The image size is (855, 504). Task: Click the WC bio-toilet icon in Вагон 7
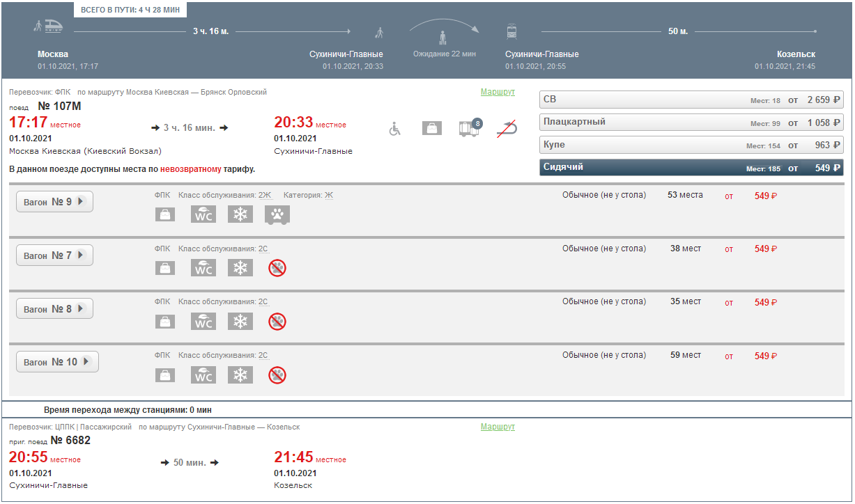(x=203, y=268)
